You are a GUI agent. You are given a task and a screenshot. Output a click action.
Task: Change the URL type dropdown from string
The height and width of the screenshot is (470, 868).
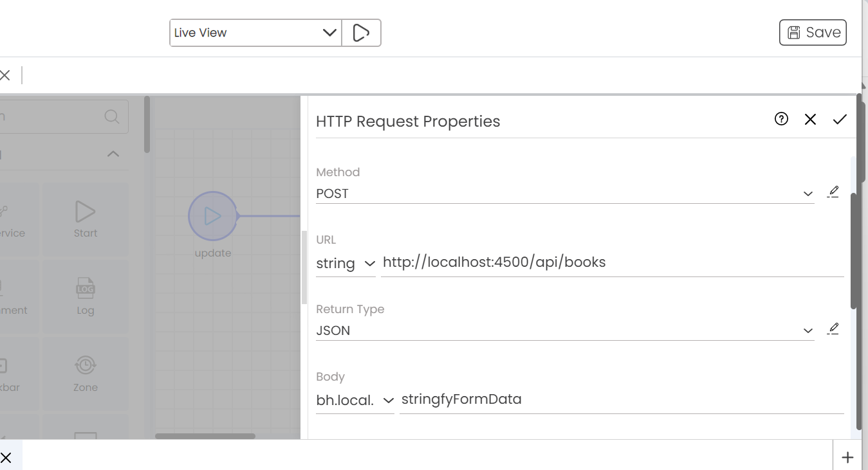click(346, 263)
